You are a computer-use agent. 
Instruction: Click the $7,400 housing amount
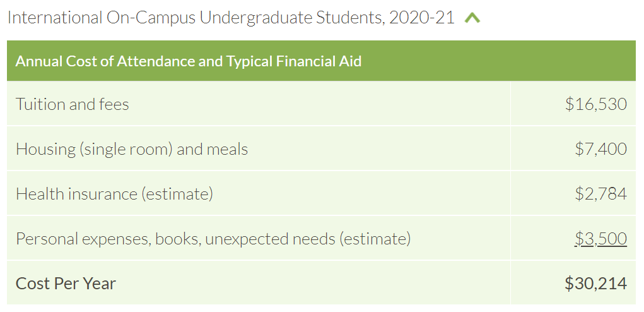coord(601,149)
